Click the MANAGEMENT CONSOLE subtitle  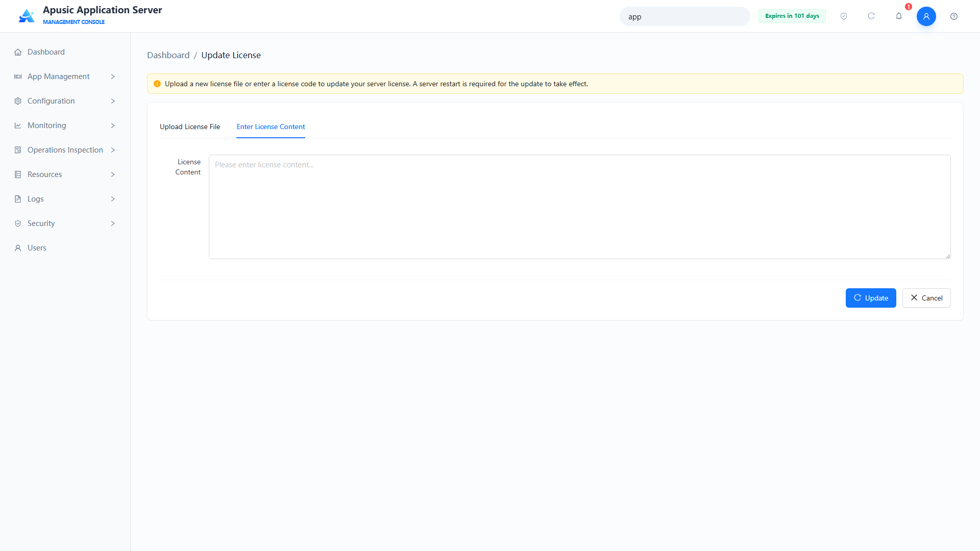tap(73, 22)
